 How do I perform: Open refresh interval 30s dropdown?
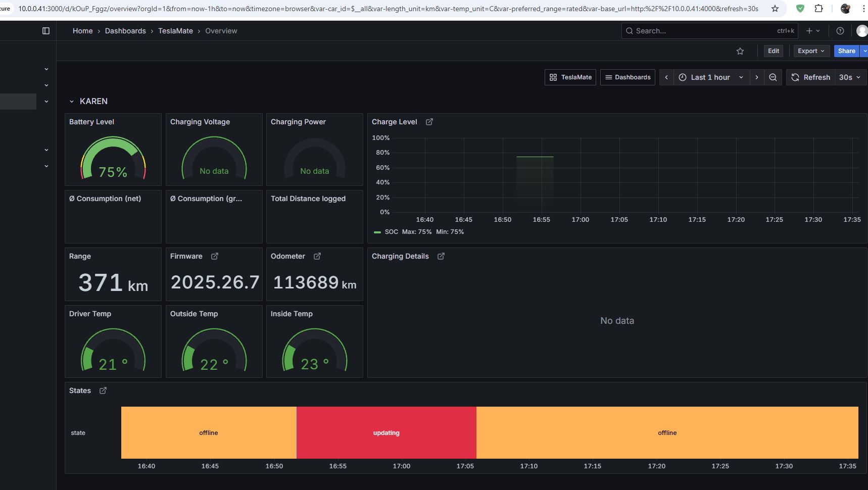pyautogui.click(x=850, y=77)
